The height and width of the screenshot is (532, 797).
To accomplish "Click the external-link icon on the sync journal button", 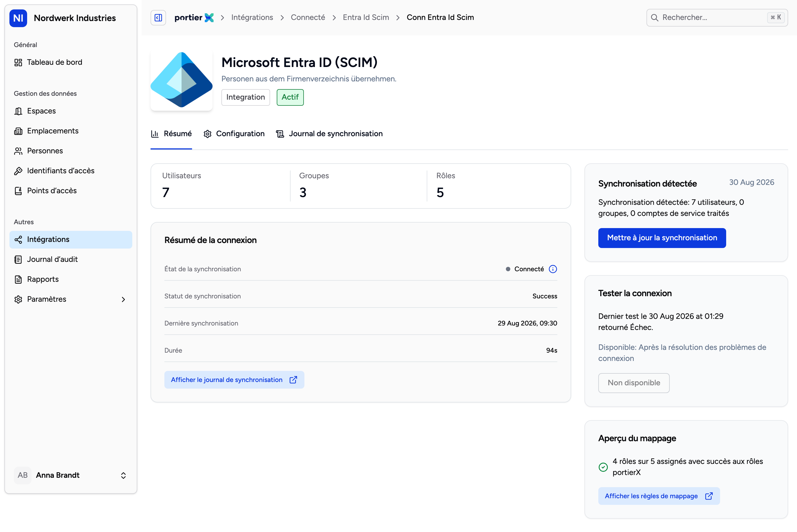I will tap(293, 380).
